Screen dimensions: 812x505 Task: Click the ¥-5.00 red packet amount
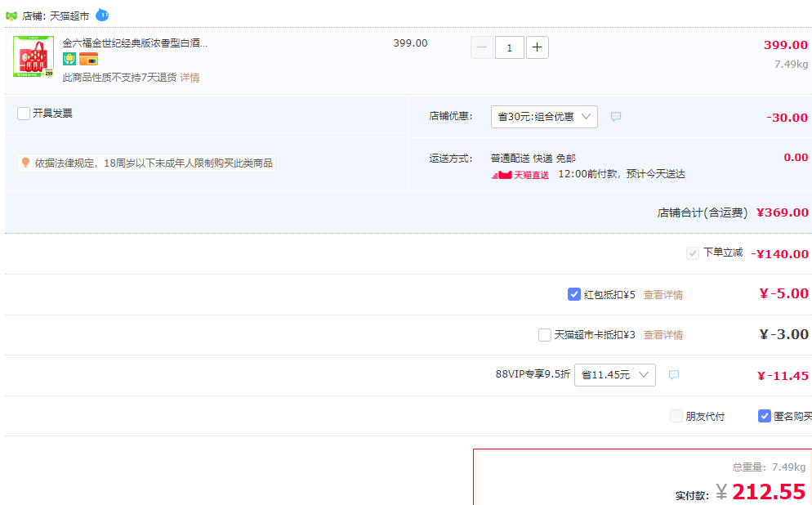pos(784,293)
